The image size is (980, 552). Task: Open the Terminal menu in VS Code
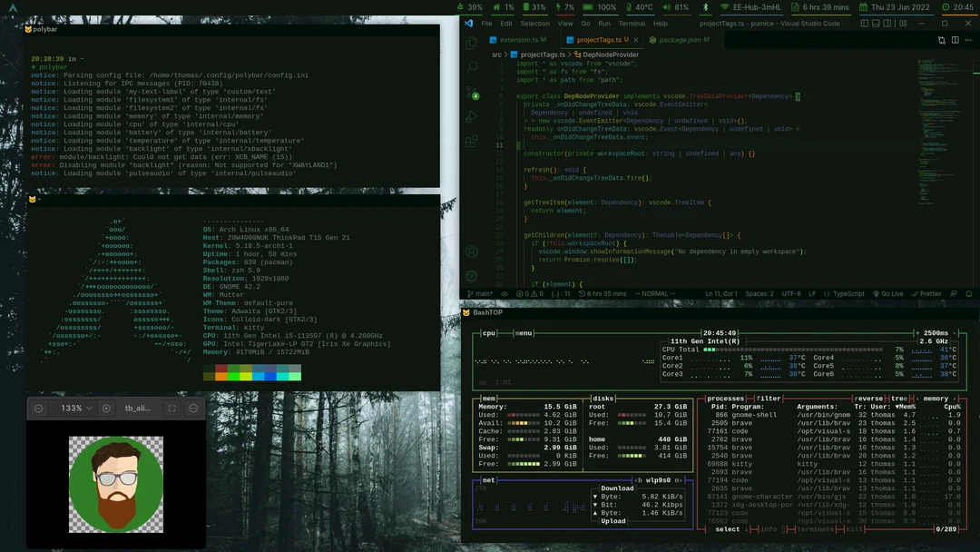coord(632,23)
